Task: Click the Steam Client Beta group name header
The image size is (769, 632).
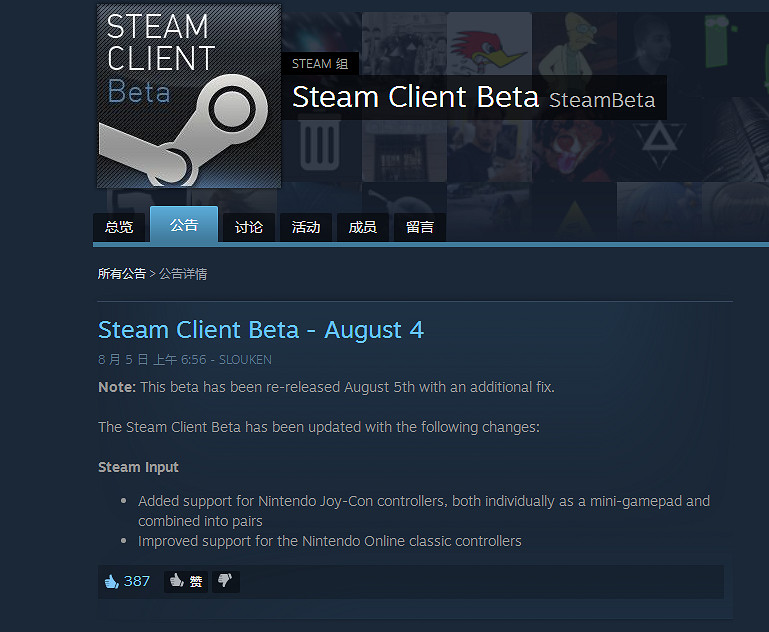Action: [416, 98]
